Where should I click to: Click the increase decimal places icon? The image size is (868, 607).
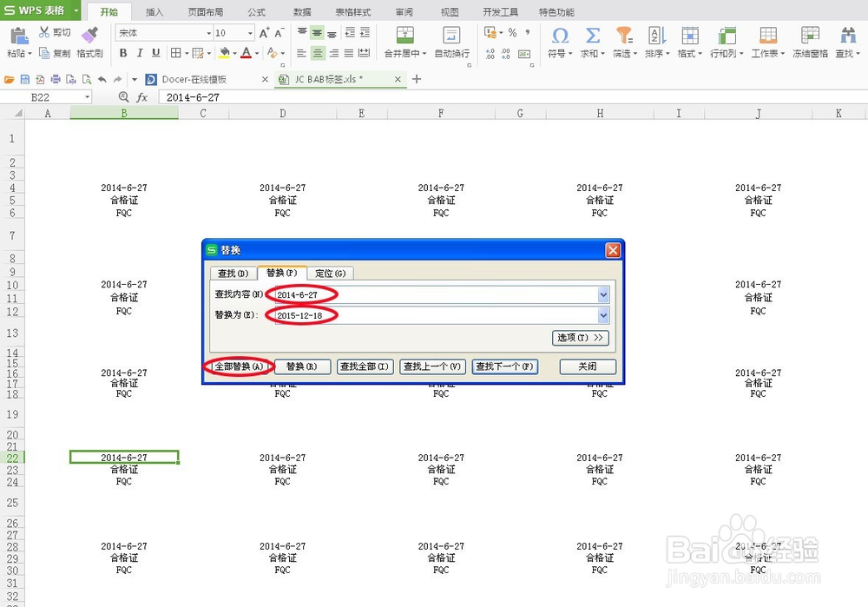coord(490,54)
